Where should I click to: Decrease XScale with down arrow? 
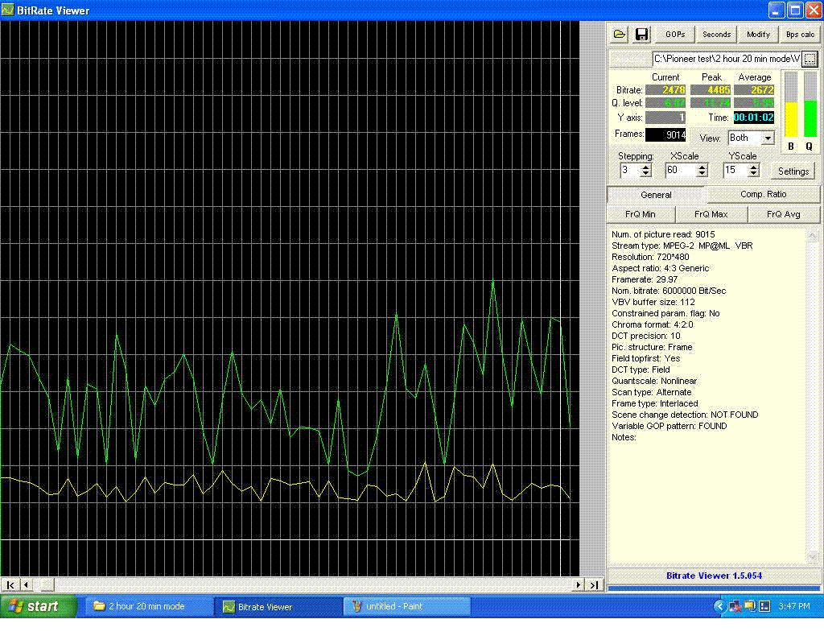[702, 174]
